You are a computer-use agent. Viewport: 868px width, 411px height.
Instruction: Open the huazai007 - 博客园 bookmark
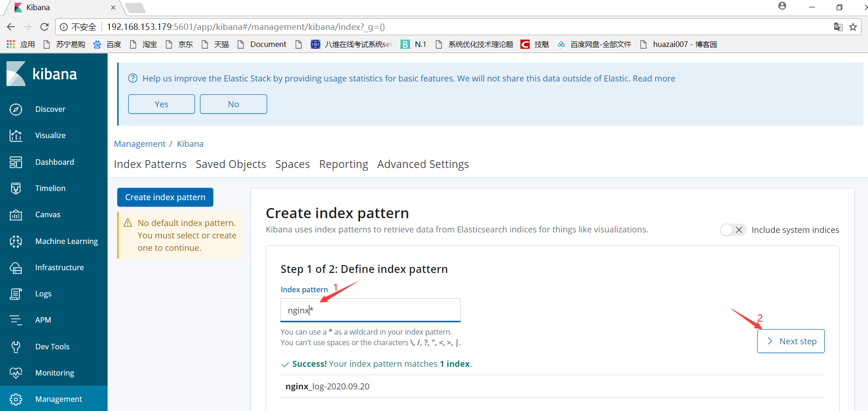click(679, 44)
